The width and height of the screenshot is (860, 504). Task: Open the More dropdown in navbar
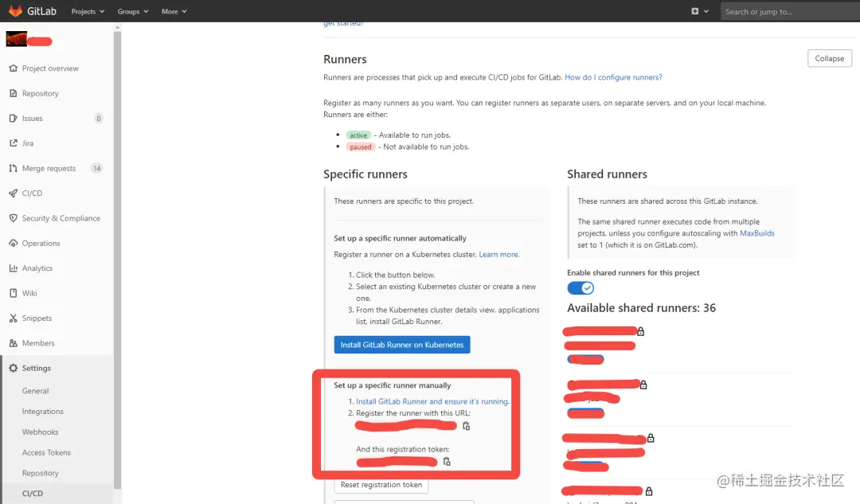tap(174, 11)
